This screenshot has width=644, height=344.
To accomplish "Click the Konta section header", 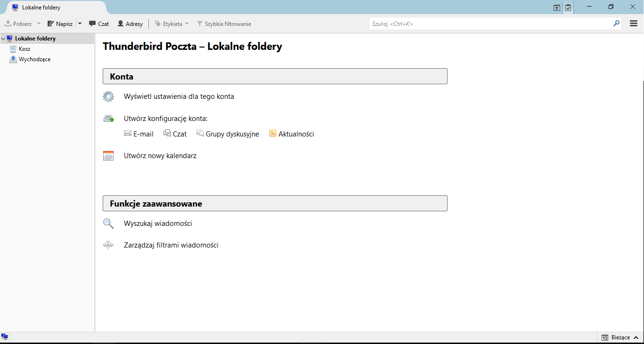I will (275, 76).
